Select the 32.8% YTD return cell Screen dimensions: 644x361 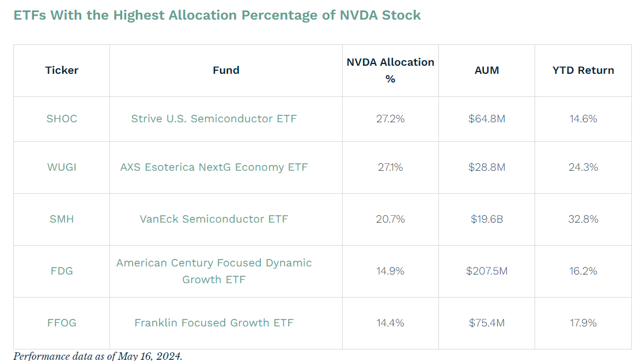click(583, 219)
